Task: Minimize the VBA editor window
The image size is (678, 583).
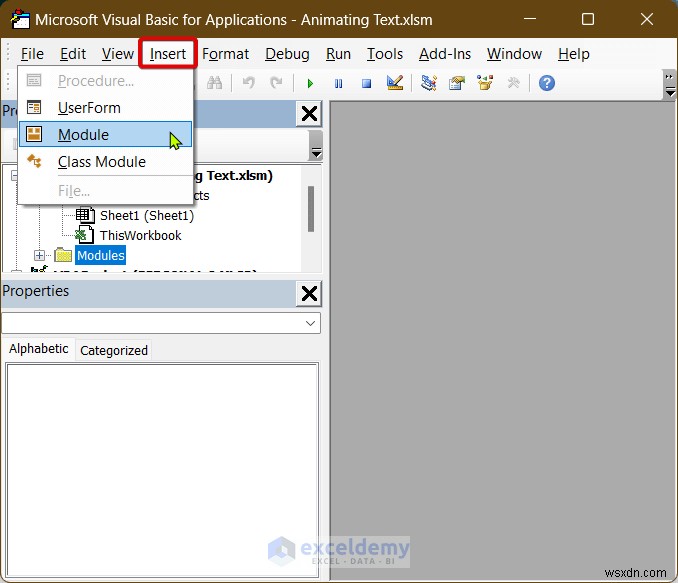Action: click(x=530, y=19)
